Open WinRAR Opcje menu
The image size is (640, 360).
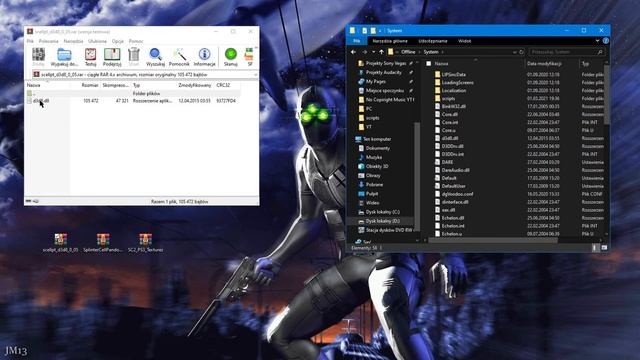(x=118, y=41)
